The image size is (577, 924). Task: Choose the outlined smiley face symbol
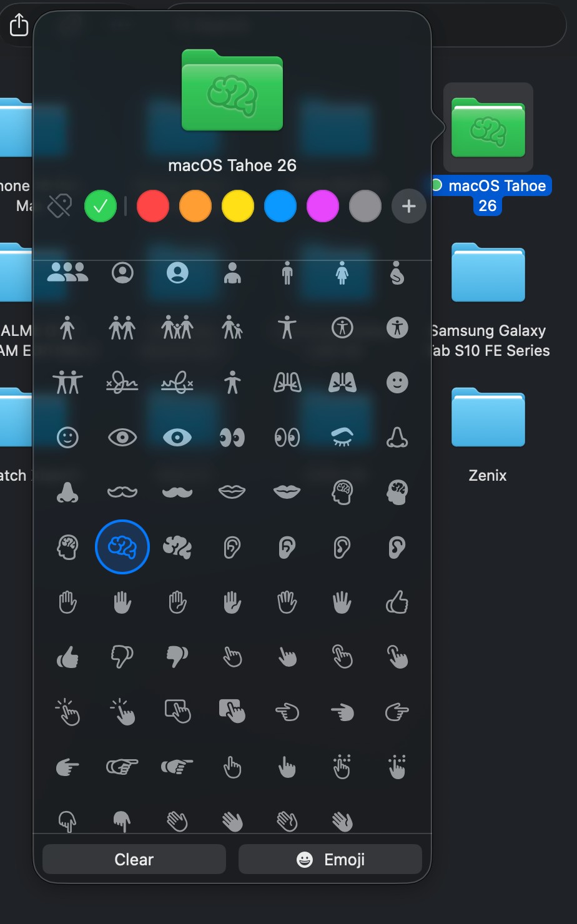[67, 437]
